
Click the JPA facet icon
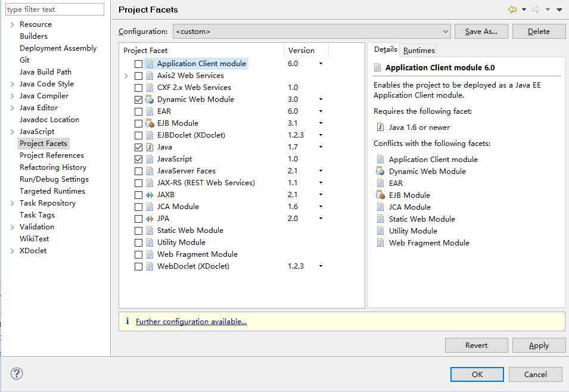tap(150, 219)
